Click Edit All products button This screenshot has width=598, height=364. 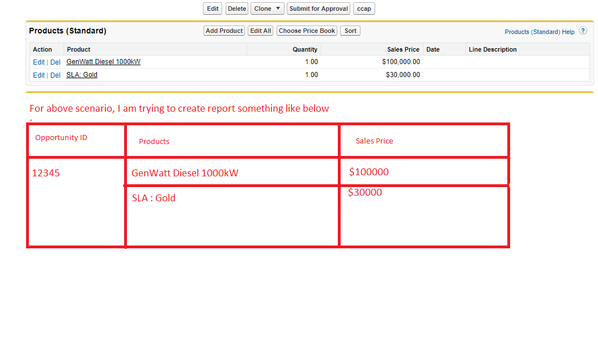pos(261,31)
